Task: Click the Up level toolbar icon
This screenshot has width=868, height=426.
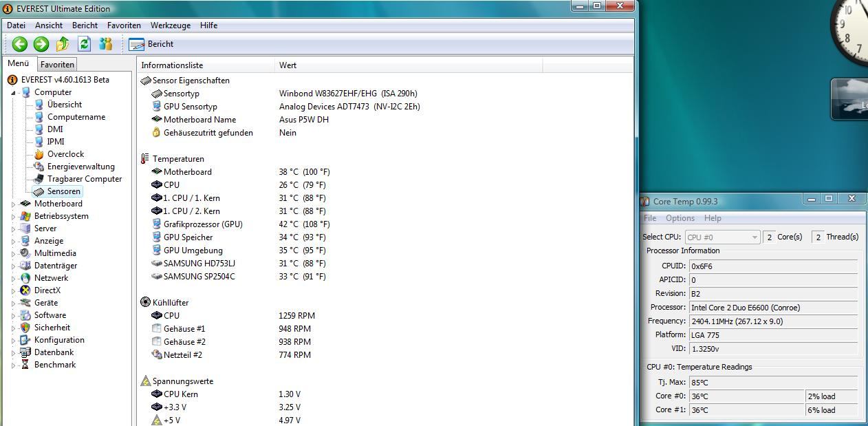Action: (63, 44)
